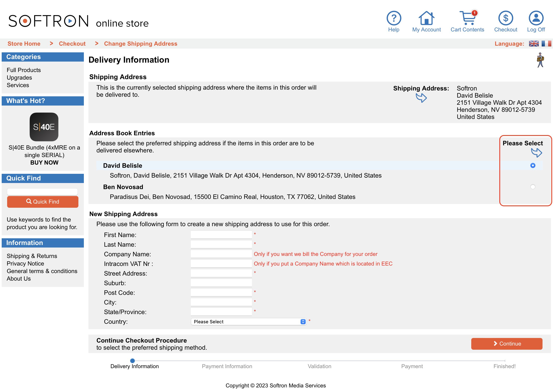Click the French language flag icon
The width and height of the screenshot is (553, 392).
[546, 43]
